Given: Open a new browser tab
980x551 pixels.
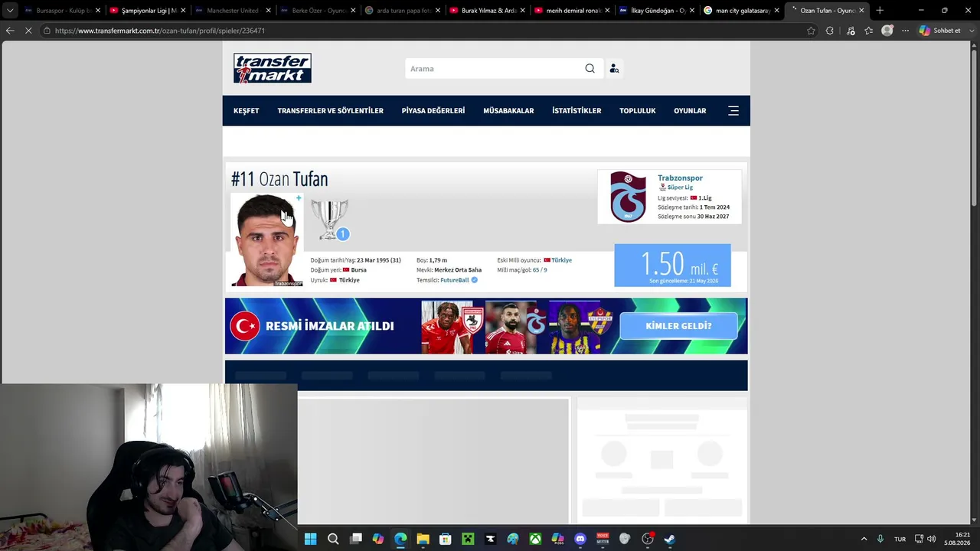Looking at the screenshot, I should pos(880,11).
